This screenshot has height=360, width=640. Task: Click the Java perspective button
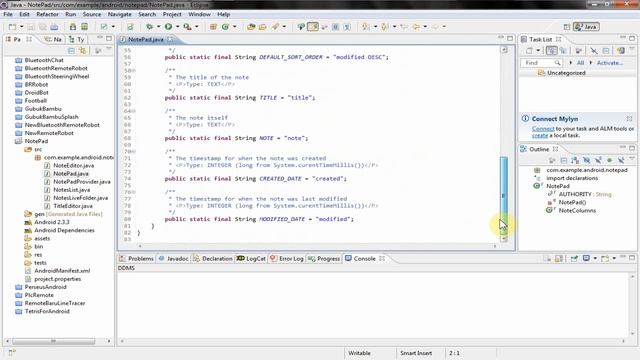(x=586, y=27)
